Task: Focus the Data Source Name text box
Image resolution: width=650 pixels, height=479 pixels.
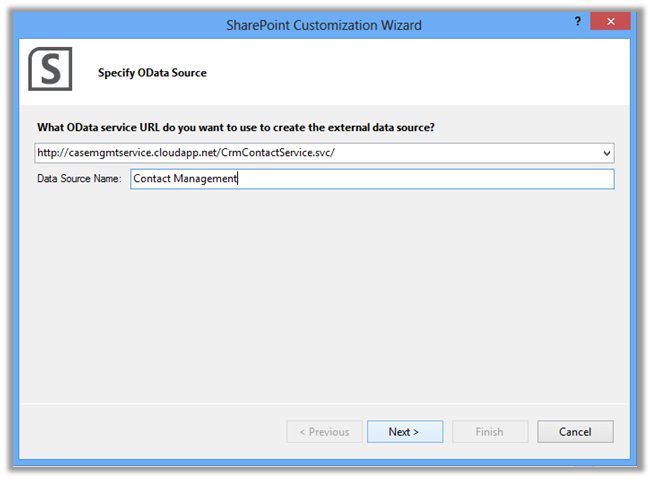Action: [x=371, y=179]
